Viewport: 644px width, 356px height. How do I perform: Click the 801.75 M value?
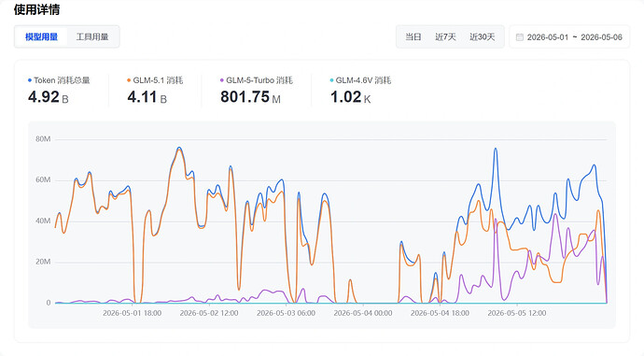click(250, 97)
